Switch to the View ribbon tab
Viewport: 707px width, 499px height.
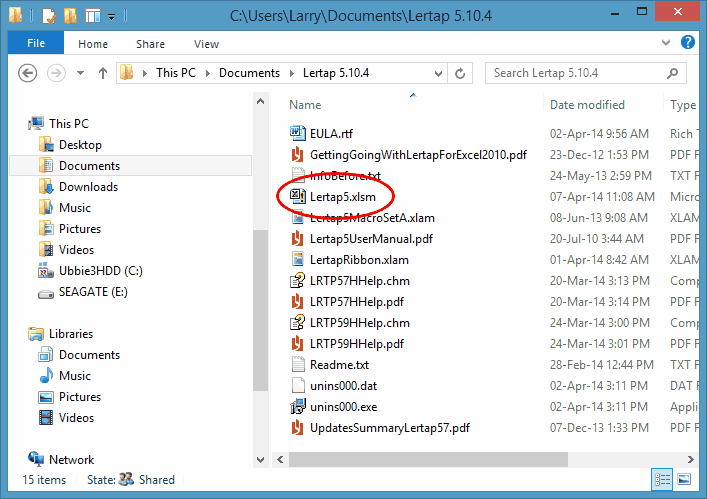tap(206, 44)
